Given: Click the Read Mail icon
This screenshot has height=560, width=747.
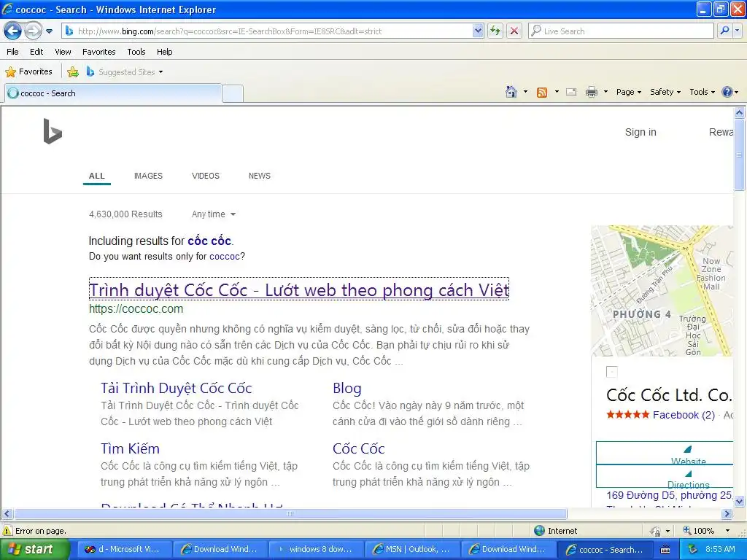Looking at the screenshot, I should click(571, 92).
